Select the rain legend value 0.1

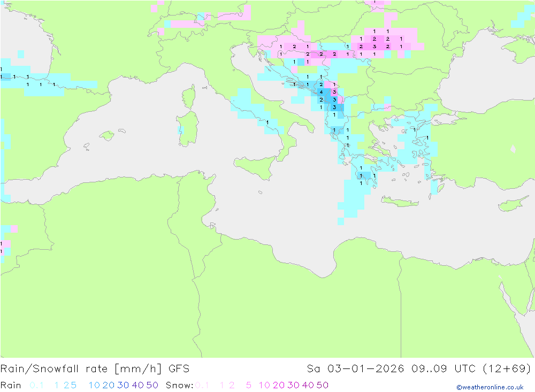[x=36, y=385]
